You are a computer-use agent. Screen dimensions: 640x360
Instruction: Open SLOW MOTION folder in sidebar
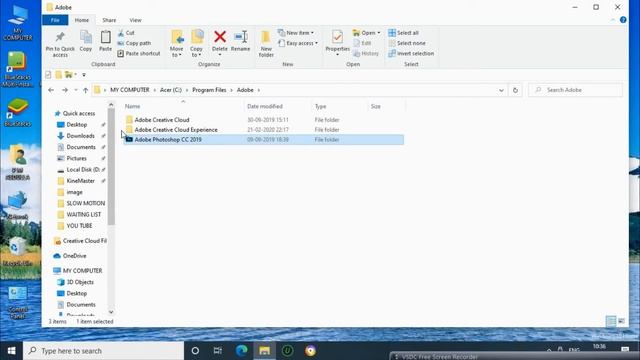tap(85, 203)
